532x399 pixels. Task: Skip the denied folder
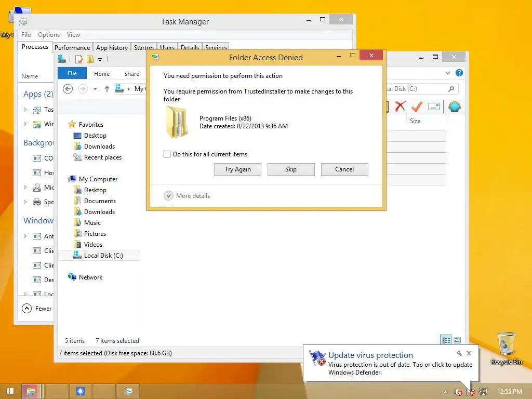pos(291,169)
